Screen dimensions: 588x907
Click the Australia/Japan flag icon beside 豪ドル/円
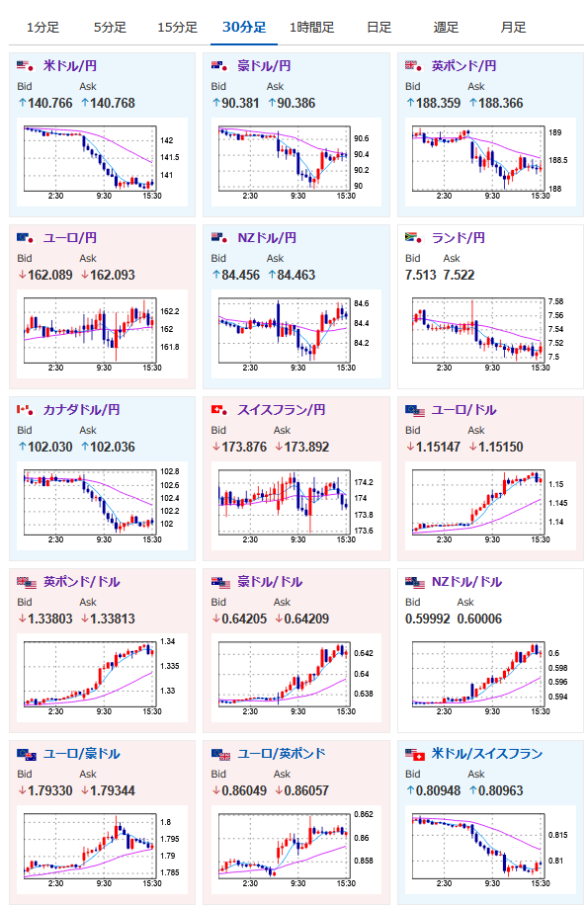coord(219,66)
